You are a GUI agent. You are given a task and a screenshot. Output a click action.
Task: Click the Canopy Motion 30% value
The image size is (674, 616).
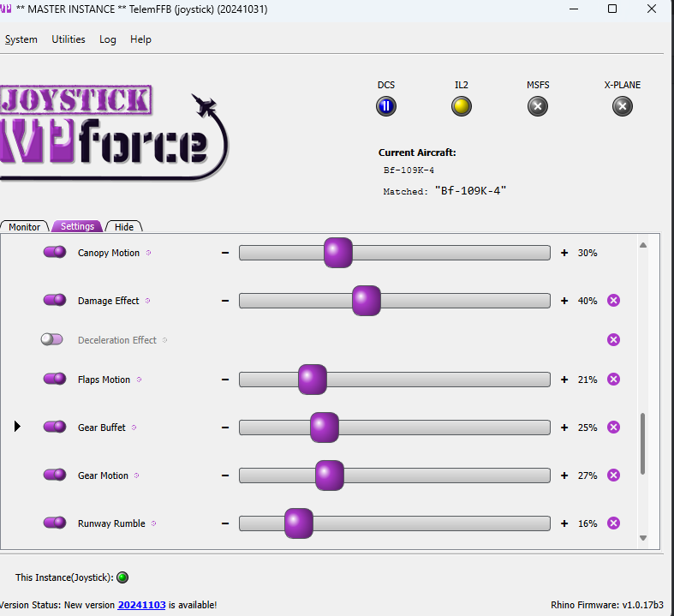pyautogui.click(x=588, y=253)
